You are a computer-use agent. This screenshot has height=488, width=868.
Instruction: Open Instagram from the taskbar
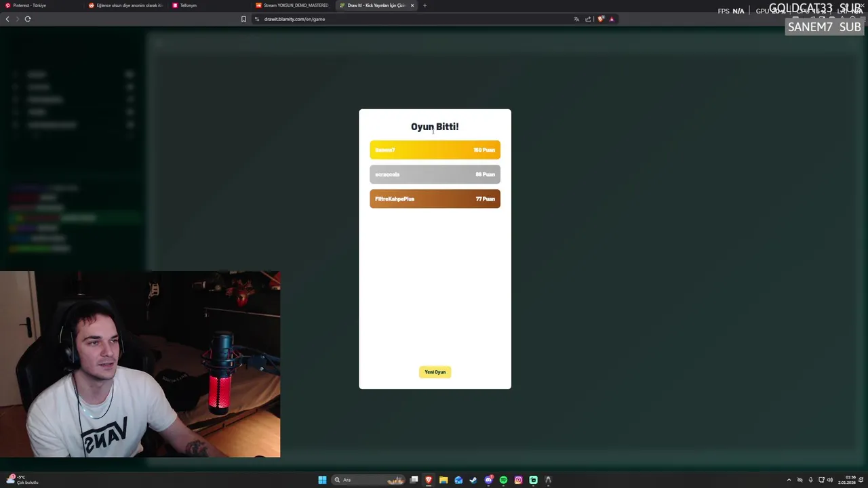pyautogui.click(x=518, y=480)
